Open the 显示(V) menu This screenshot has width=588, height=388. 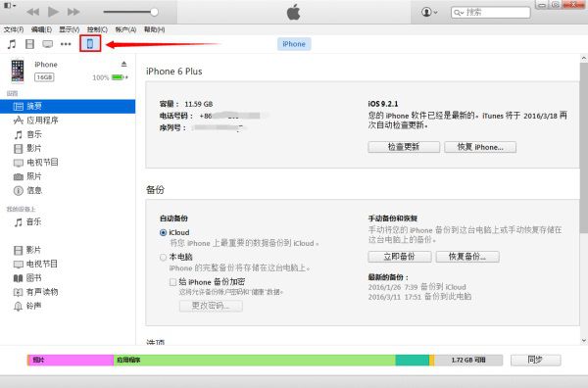tap(70, 29)
